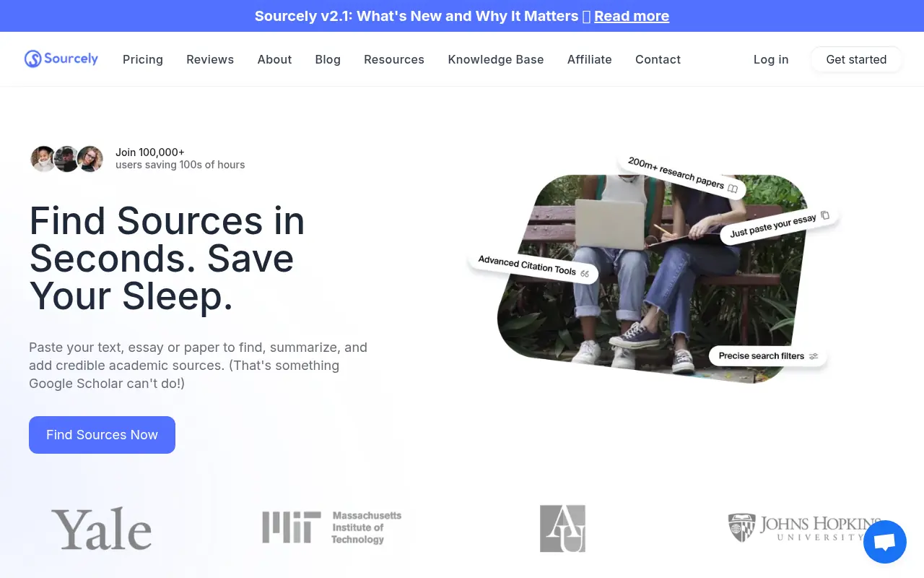Click the Yale logo
Screen dimensions: 924x578
click(x=101, y=529)
